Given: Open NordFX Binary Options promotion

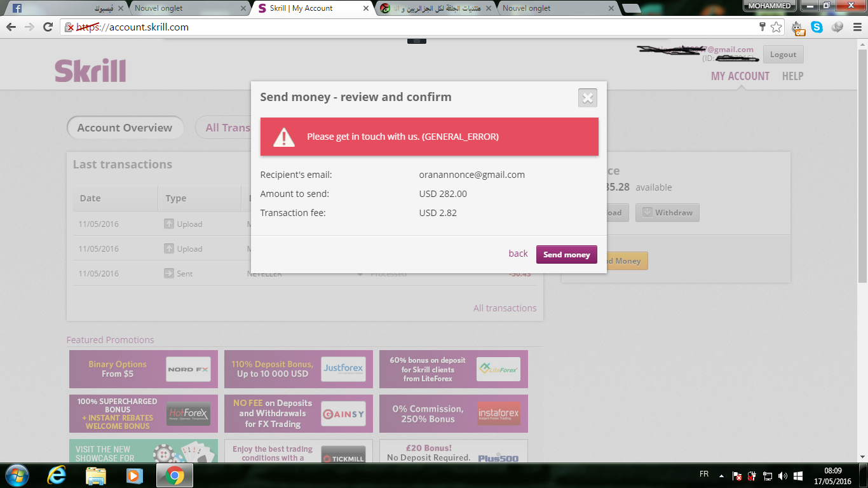Looking at the screenshot, I should [x=144, y=369].
